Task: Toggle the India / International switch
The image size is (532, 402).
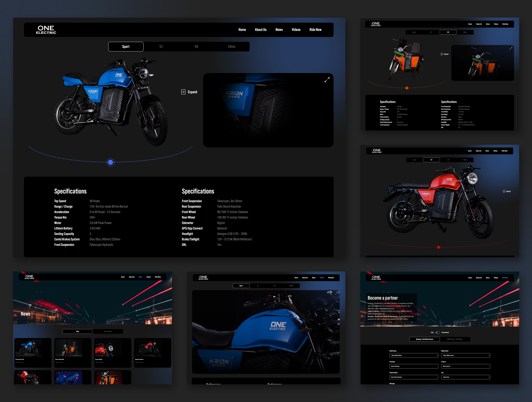Action: click(437, 333)
